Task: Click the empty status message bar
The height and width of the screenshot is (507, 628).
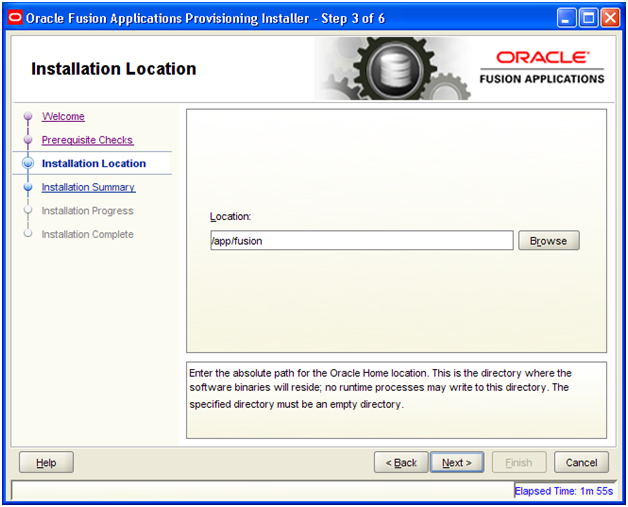Action: (x=263, y=490)
